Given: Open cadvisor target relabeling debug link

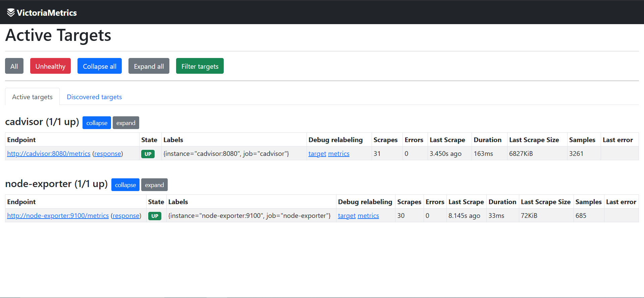Looking at the screenshot, I should coord(317,154).
